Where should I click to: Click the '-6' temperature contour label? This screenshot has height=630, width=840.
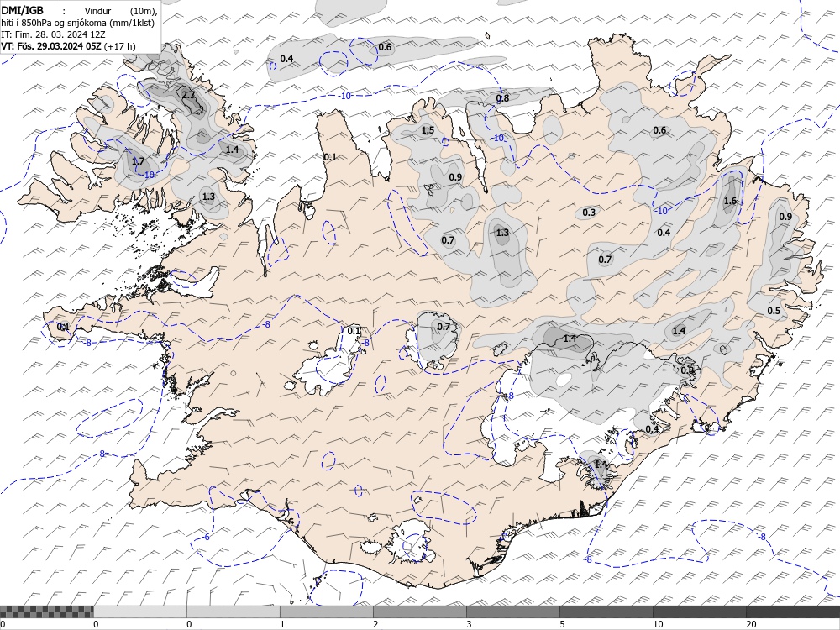207,538
